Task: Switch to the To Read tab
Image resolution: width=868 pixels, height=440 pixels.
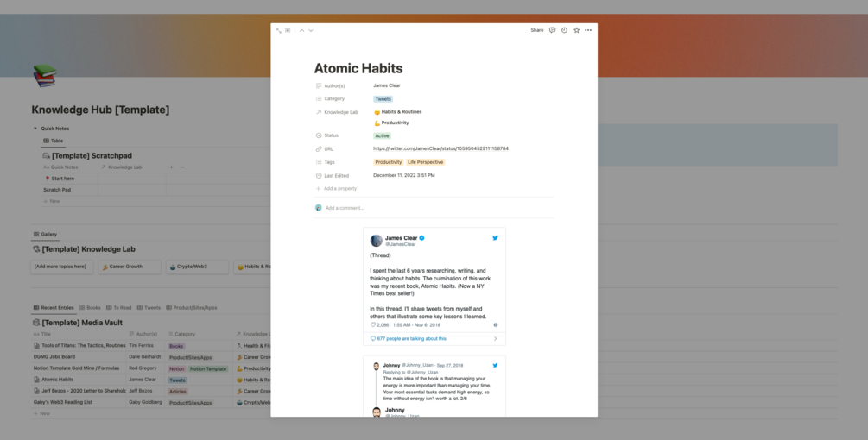Action: click(118, 308)
